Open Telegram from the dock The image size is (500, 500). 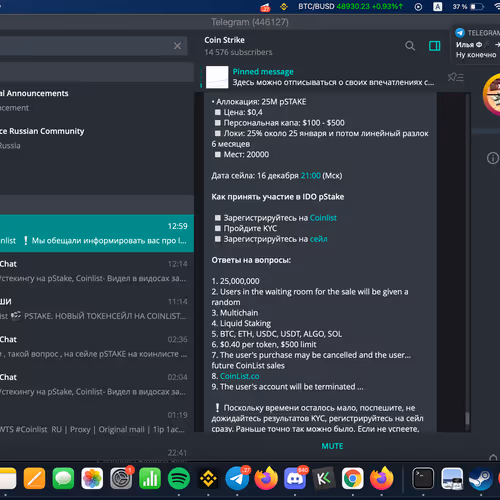pyautogui.click(x=237, y=478)
